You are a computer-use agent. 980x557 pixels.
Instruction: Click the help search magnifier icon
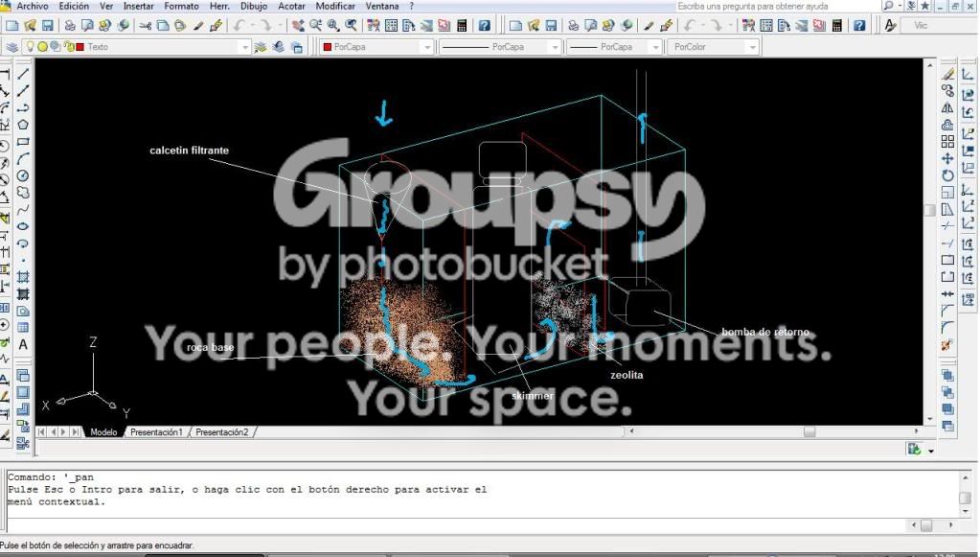(x=888, y=7)
